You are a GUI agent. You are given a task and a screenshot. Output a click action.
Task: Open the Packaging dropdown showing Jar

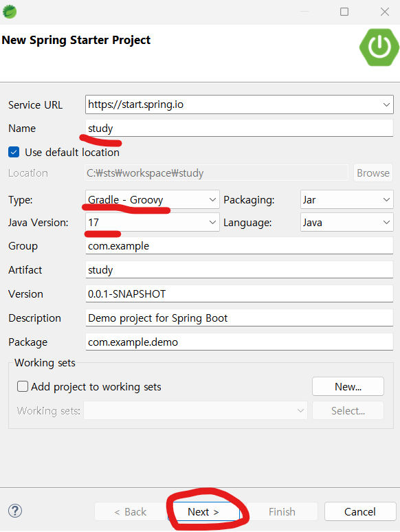(346, 199)
